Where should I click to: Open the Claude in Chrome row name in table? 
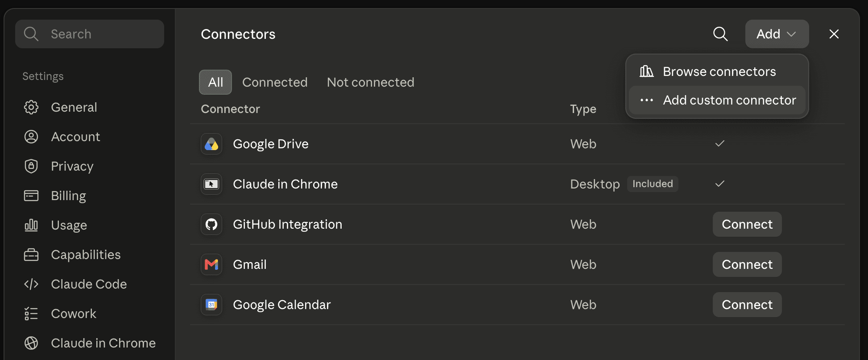(x=285, y=184)
